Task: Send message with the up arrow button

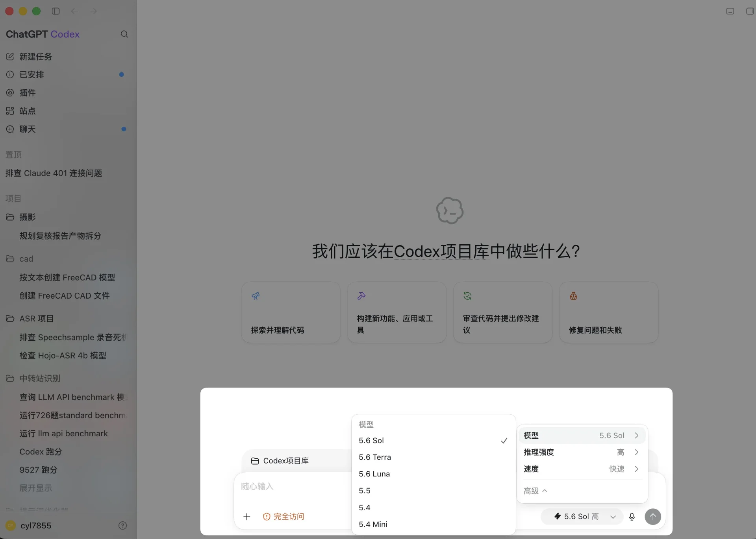Action: pyautogui.click(x=653, y=517)
